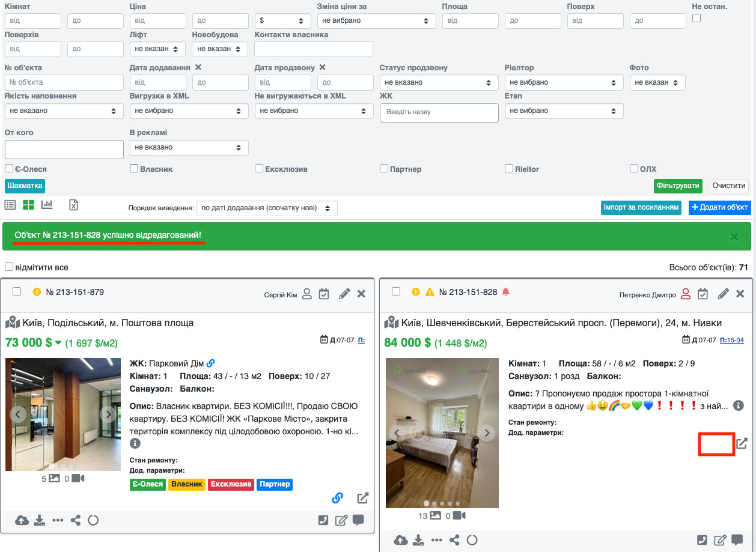
Task: Click Додати об'єкт button
Action: tap(720, 207)
